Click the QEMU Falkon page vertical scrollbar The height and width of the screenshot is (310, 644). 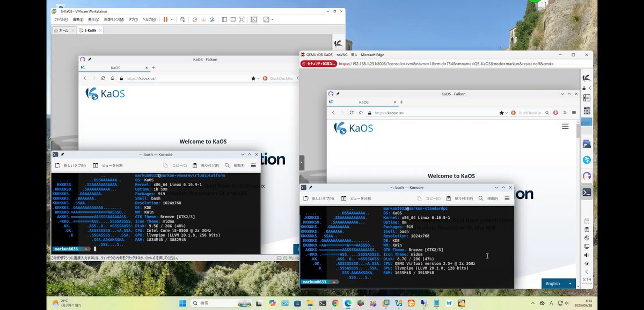point(578,130)
